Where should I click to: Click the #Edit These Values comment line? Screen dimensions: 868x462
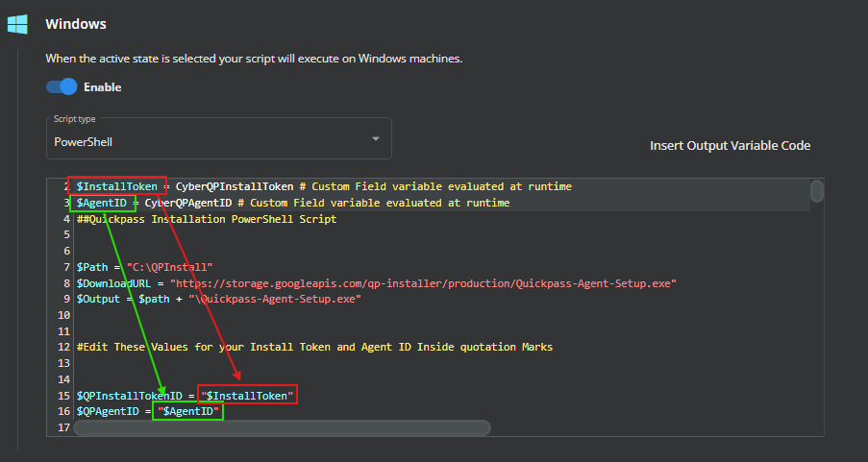[x=314, y=348]
